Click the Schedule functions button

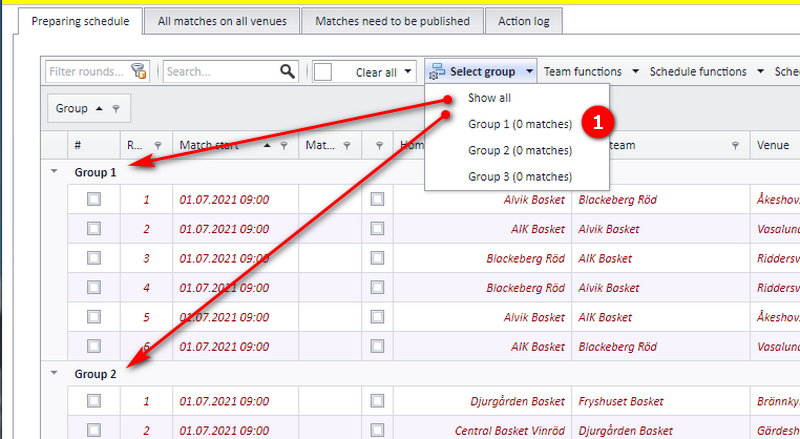(x=698, y=71)
